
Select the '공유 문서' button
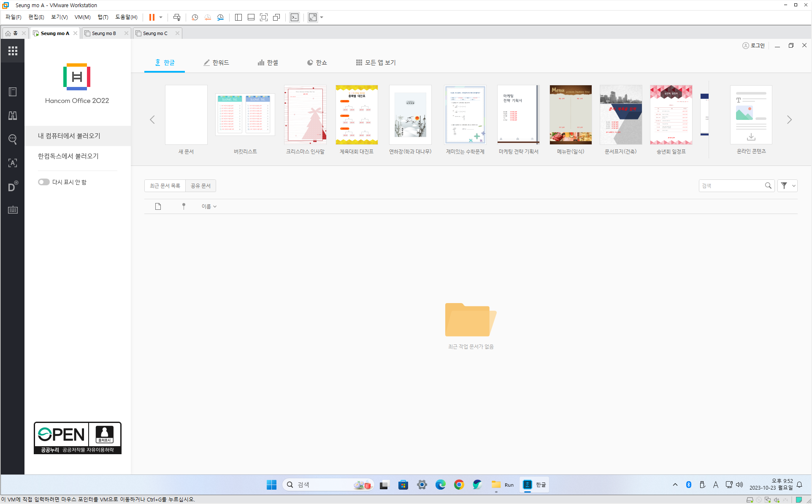pyautogui.click(x=200, y=186)
